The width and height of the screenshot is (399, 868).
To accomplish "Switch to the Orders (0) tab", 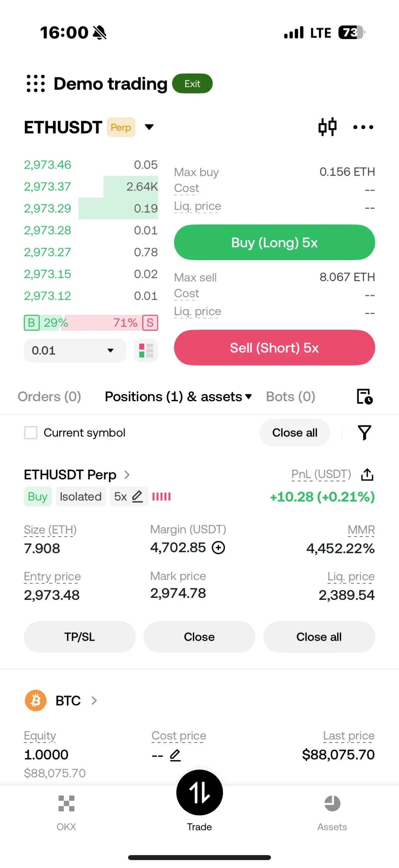I will (x=49, y=397).
